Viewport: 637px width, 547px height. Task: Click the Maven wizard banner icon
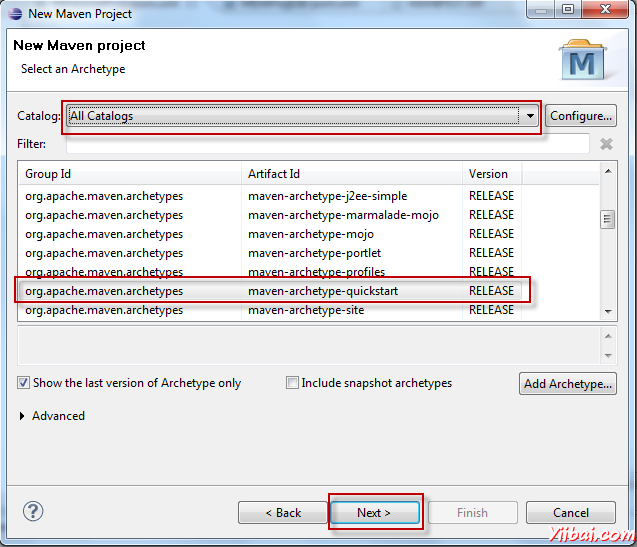581,62
